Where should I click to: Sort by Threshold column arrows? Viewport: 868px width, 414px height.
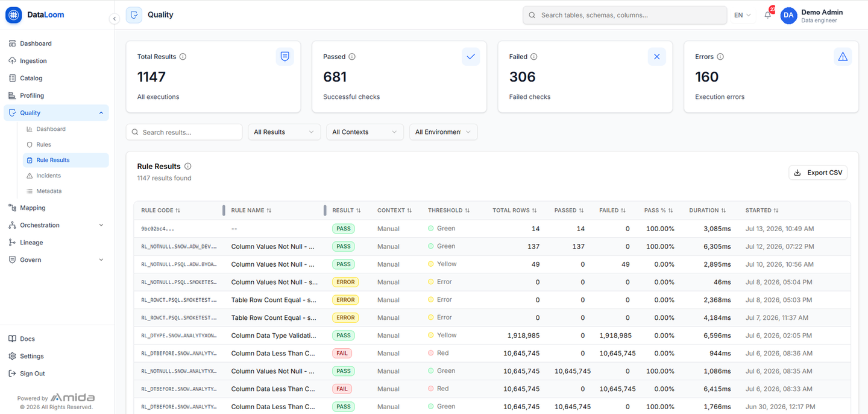(467, 211)
